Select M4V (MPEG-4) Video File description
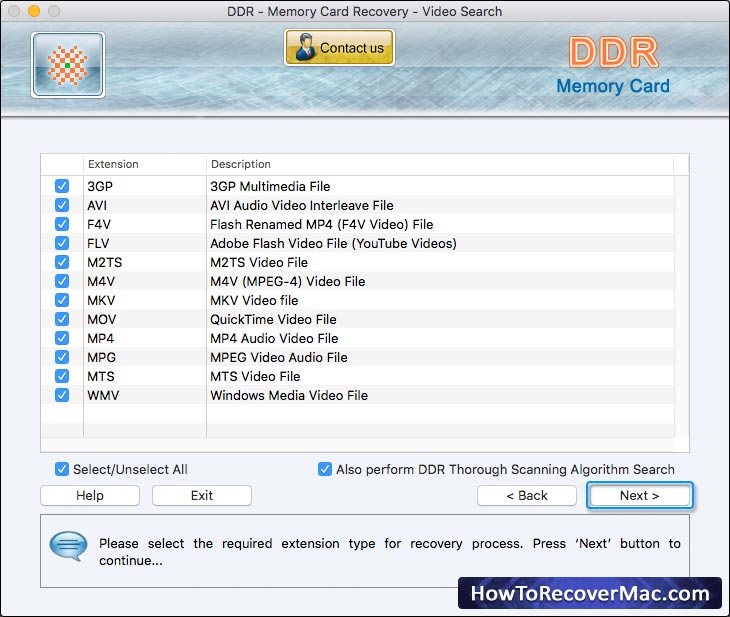Viewport: 730px width, 617px height. tap(288, 282)
